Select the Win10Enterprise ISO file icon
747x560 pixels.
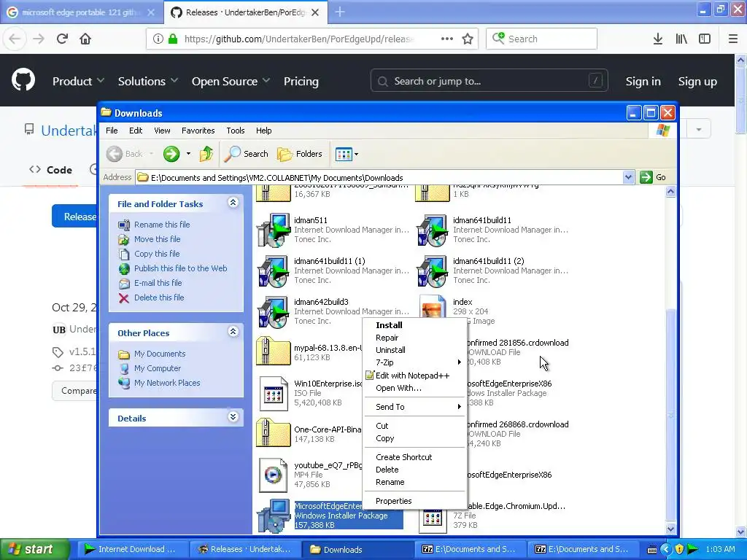(x=274, y=393)
